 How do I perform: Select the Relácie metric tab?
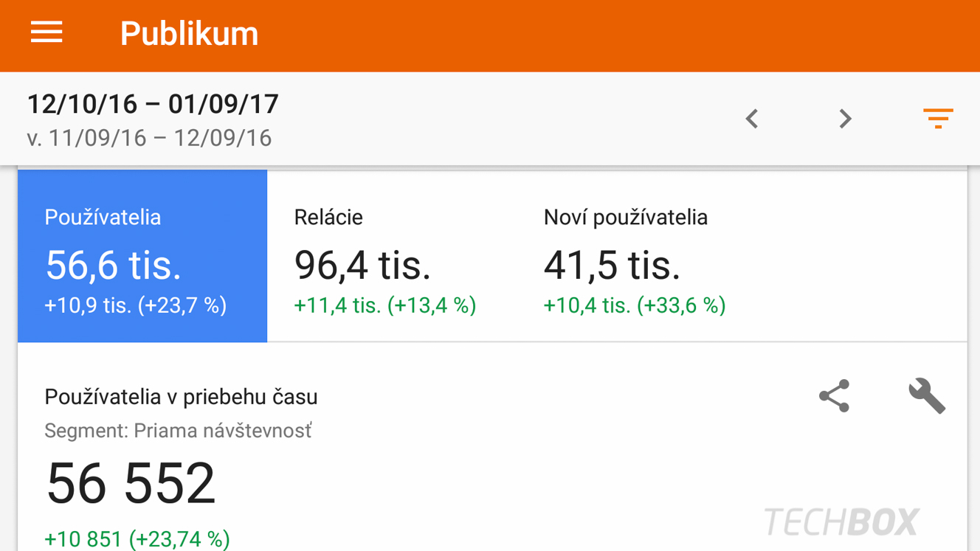point(392,256)
